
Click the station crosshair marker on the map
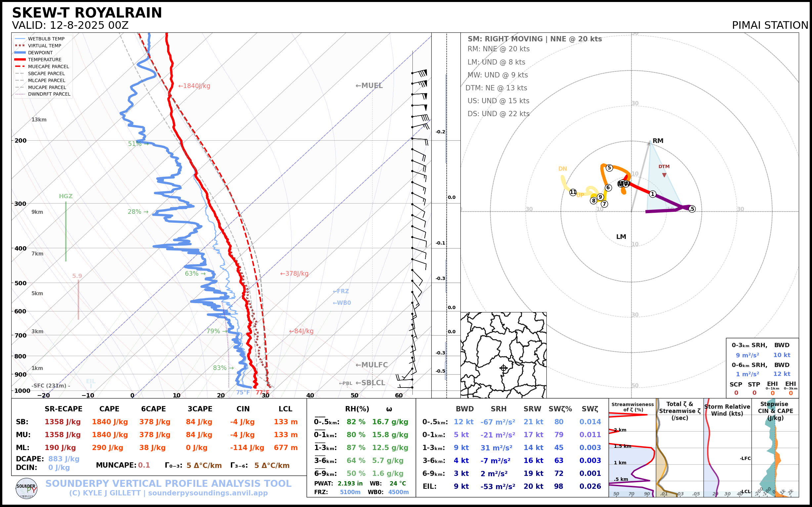pyautogui.click(x=503, y=368)
